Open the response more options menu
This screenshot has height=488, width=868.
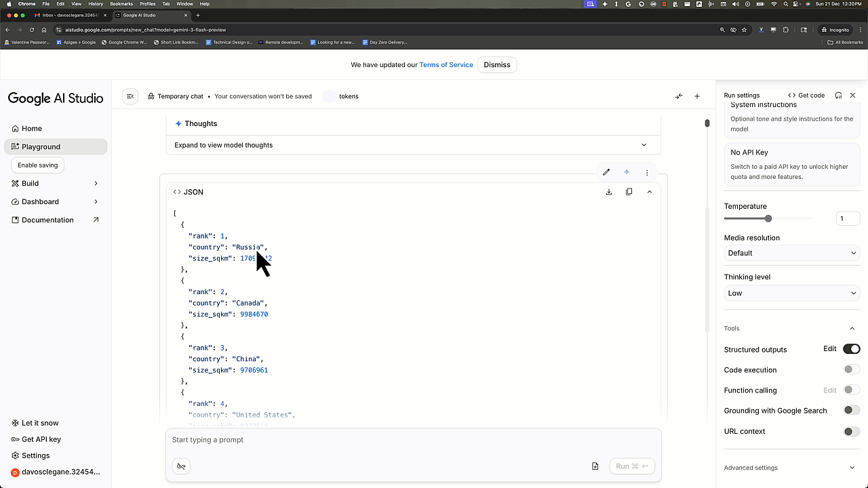pos(647,172)
